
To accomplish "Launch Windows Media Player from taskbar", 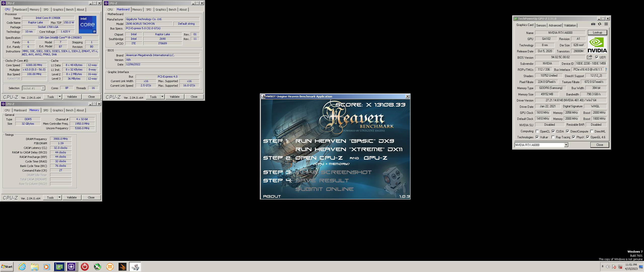I will 47,267.
